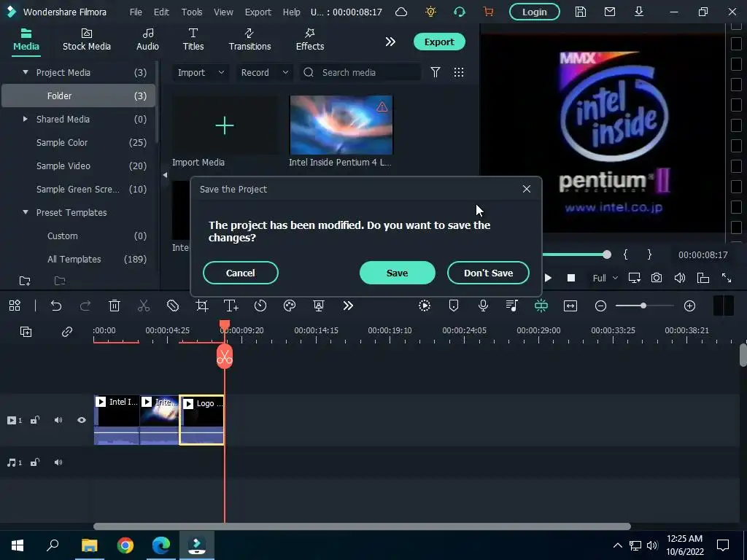
Task: Open the Help menu
Action: (x=291, y=12)
